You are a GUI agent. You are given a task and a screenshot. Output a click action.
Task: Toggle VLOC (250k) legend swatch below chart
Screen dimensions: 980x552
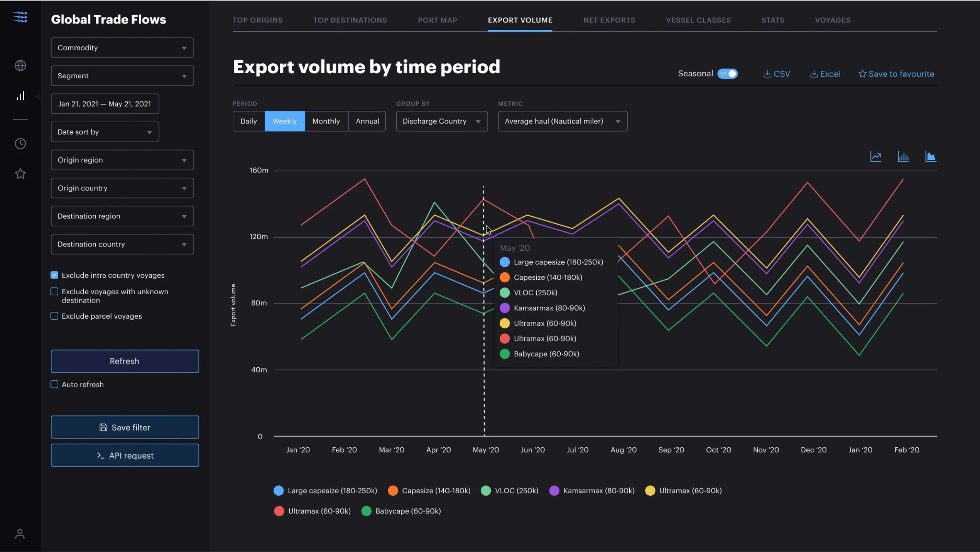coord(486,491)
